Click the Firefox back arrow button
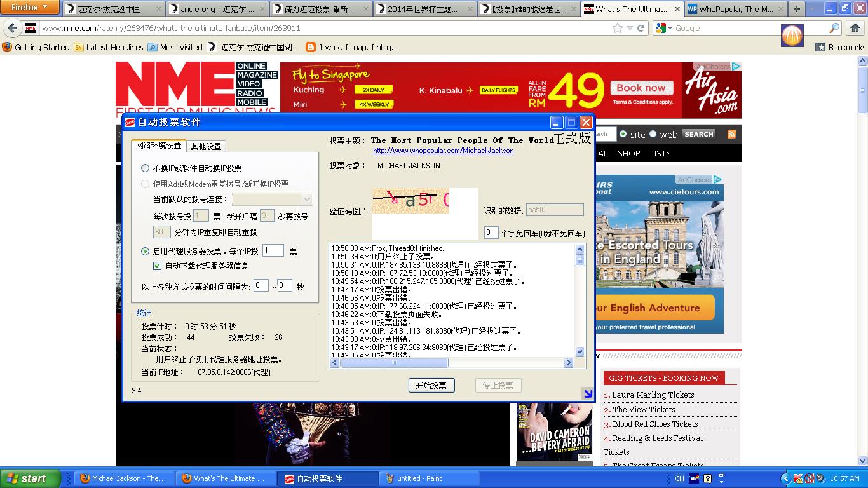868x488 pixels. point(13,29)
